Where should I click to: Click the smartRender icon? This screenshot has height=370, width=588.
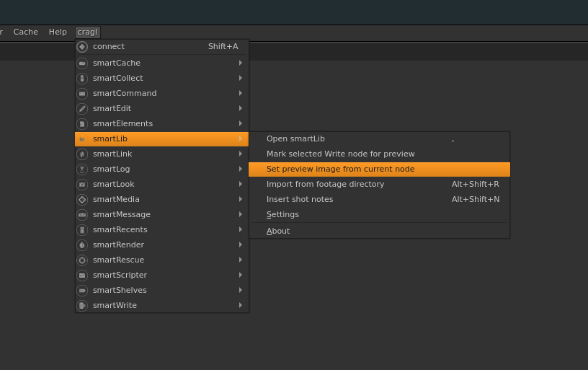click(x=82, y=245)
